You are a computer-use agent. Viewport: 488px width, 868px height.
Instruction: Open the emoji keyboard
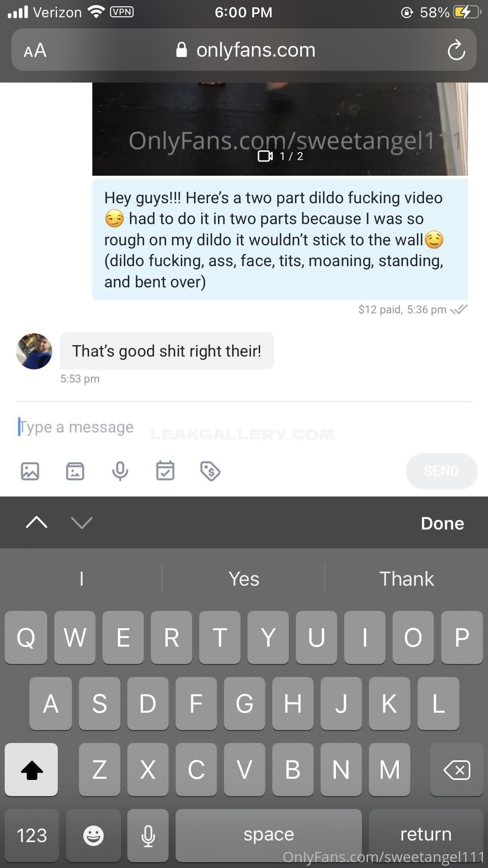[93, 835]
